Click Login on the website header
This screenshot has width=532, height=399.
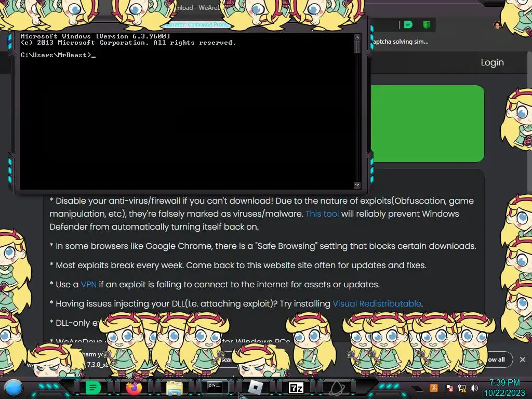(492, 62)
